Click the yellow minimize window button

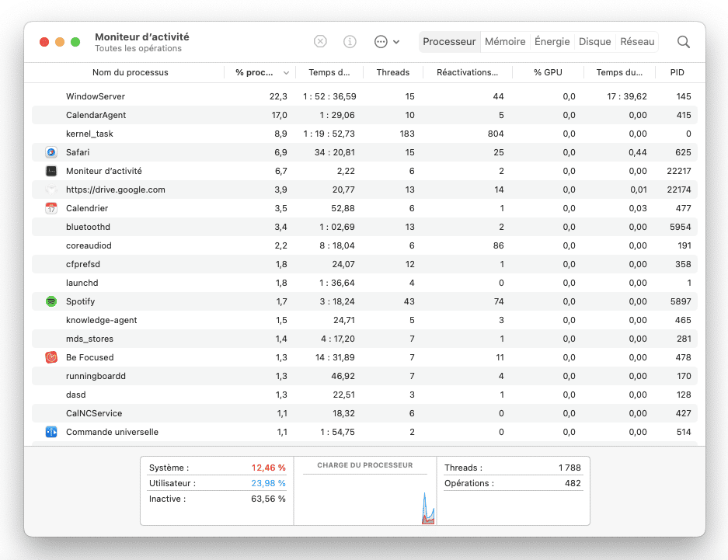[60, 42]
